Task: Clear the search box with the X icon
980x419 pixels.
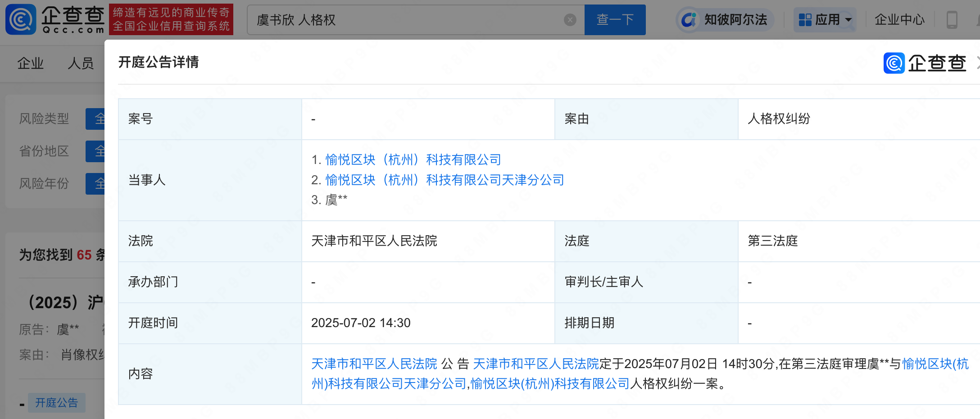Action: click(x=570, y=20)
